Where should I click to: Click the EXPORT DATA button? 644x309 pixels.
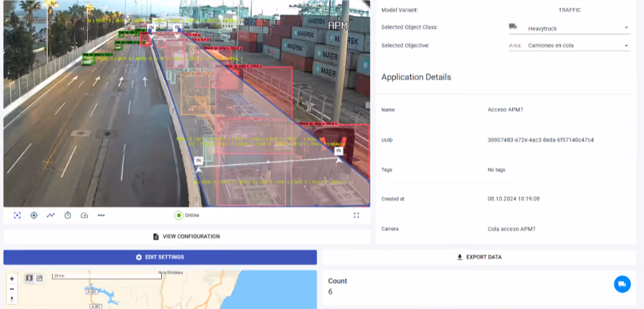point(479,257)
